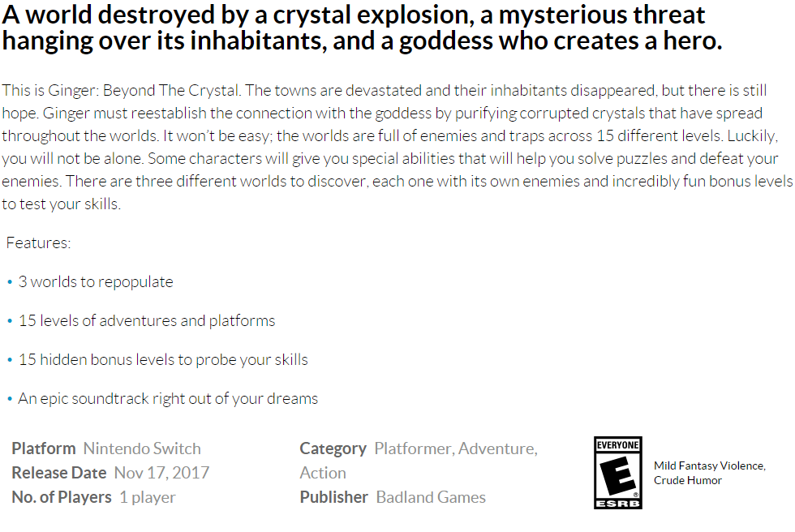Click the "15 hidden bonus levels" bullet
The width and height of the screenshot is (795, 532).
click(163, 359)
